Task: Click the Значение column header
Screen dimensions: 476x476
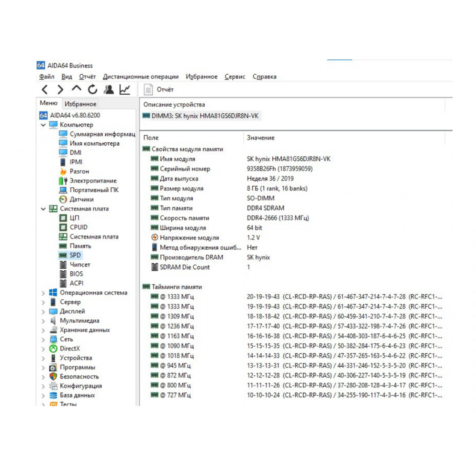Action: 344,138
